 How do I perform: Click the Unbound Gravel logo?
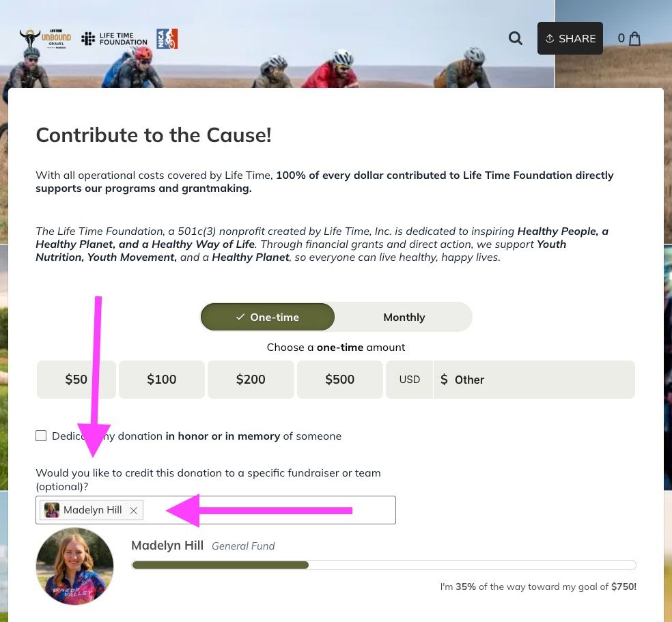pos(46,38)
